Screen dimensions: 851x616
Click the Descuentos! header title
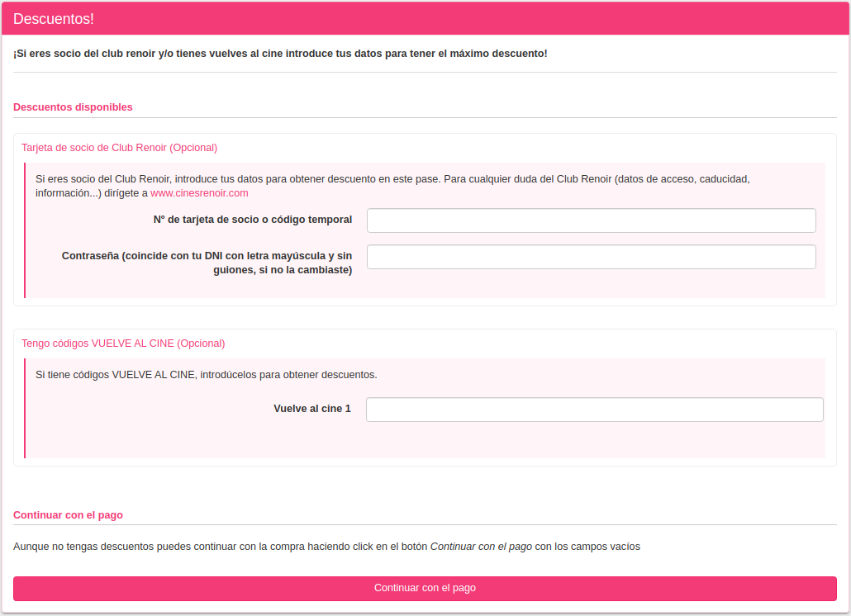click(x=54, y=19)
